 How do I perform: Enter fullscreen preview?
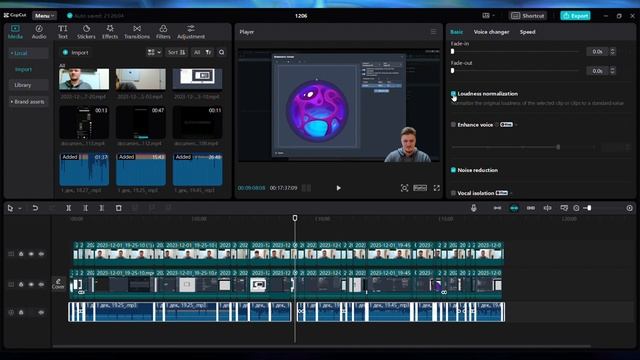tap(437, 188)
